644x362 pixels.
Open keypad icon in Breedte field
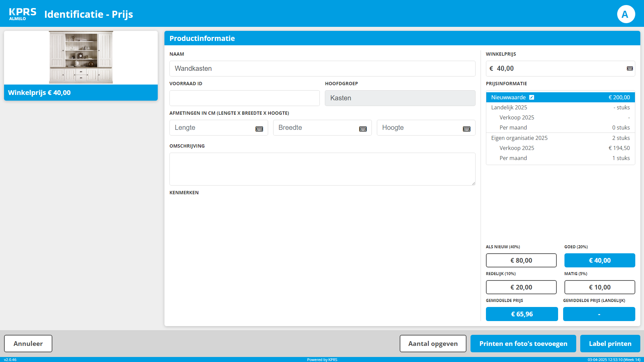click(x=363, y=129)
